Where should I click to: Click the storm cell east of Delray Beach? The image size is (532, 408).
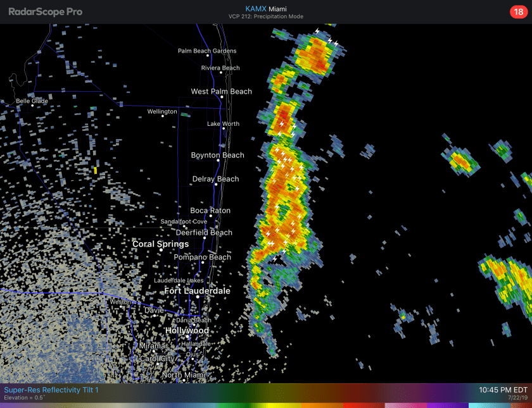285,183
